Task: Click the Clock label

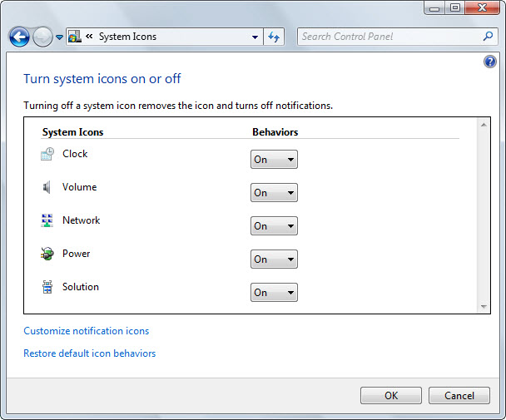Action: 75,154
